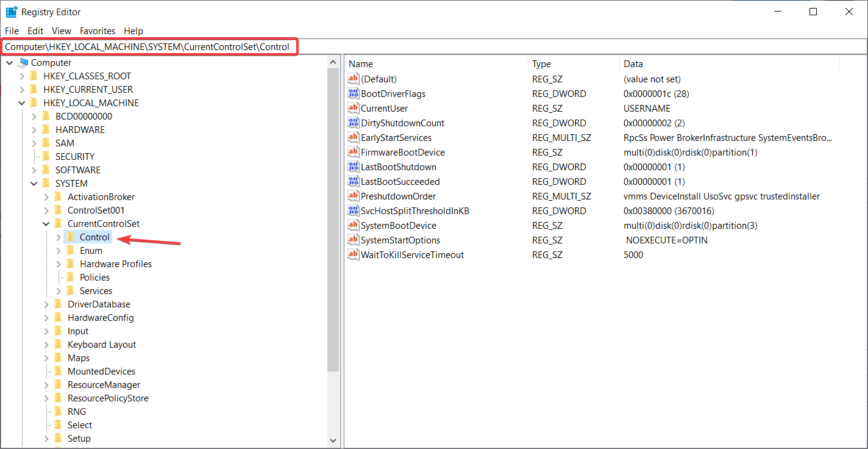The height and width of the screenshot is (449, 868).
Task: Click the string icon beside EarlyStartServices
Action: click(354, 137)
